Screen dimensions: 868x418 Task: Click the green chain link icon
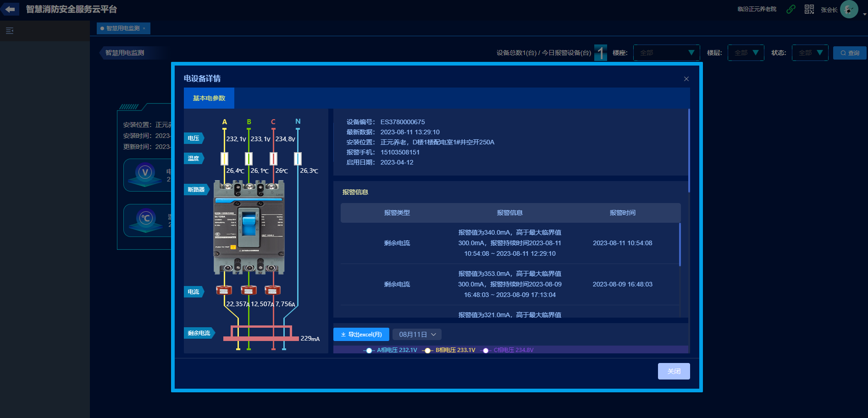pyautogui.click(x=791, y=9)
